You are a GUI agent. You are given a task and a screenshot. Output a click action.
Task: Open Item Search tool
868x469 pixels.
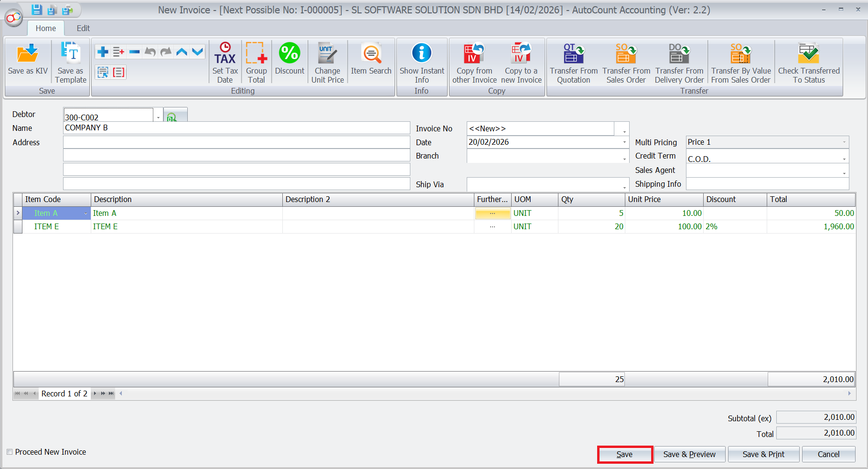(x=371, y=53)
